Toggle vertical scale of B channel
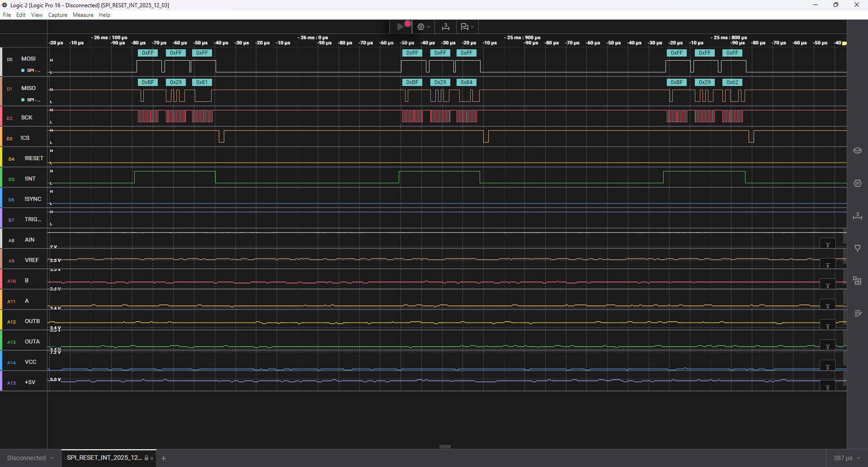The height and width of the screenshot is (467, 868). coord(828,285)
